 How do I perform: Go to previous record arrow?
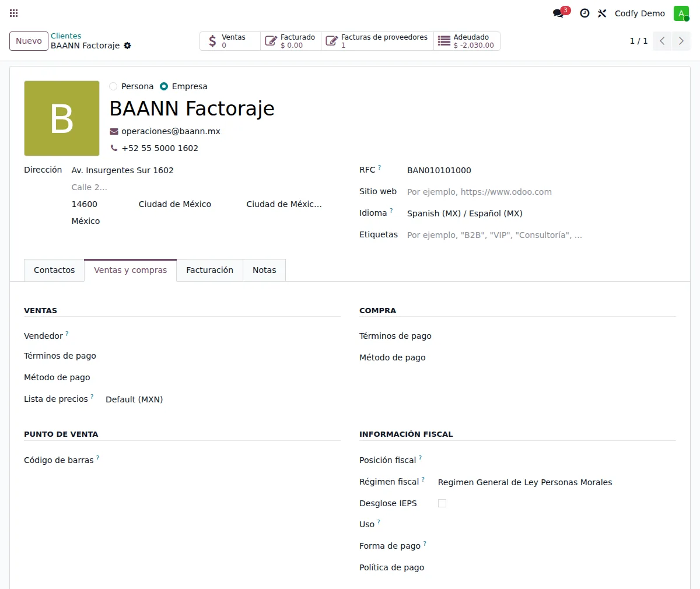662,41
